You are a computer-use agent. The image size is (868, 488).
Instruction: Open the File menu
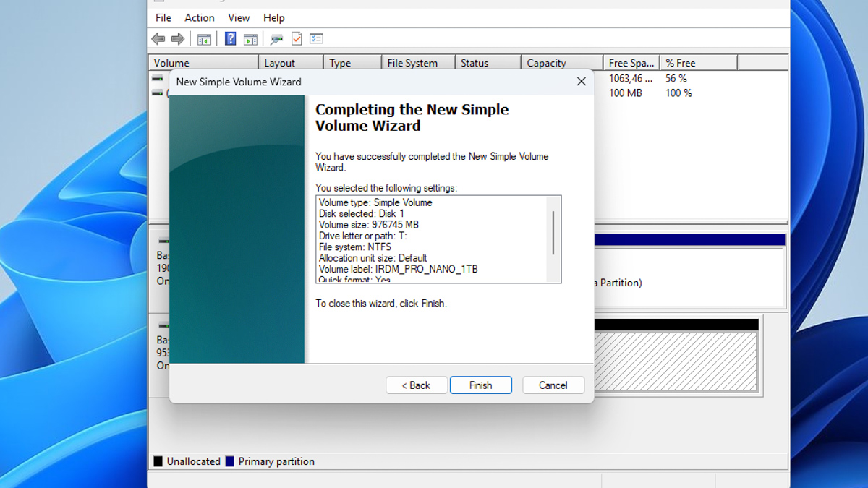pyautogui.click(x=163, y=17)
